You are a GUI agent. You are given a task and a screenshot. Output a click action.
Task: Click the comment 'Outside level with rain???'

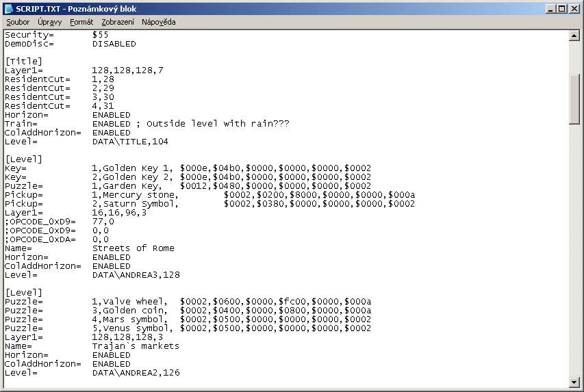coord(218,124)
